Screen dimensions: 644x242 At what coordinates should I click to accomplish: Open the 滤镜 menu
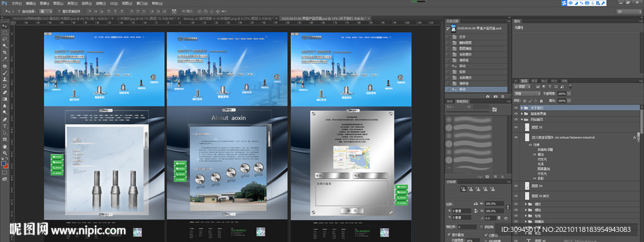100,3
